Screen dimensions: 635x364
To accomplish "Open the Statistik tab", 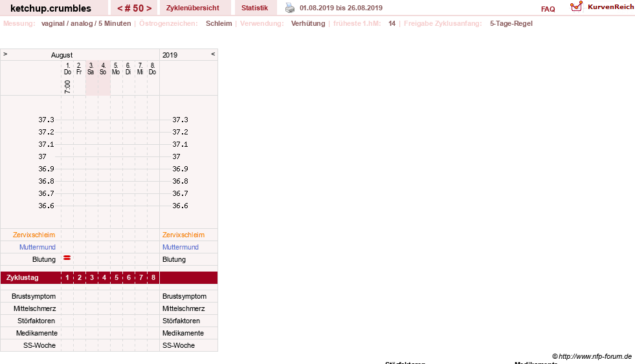I will pos(255,8).
